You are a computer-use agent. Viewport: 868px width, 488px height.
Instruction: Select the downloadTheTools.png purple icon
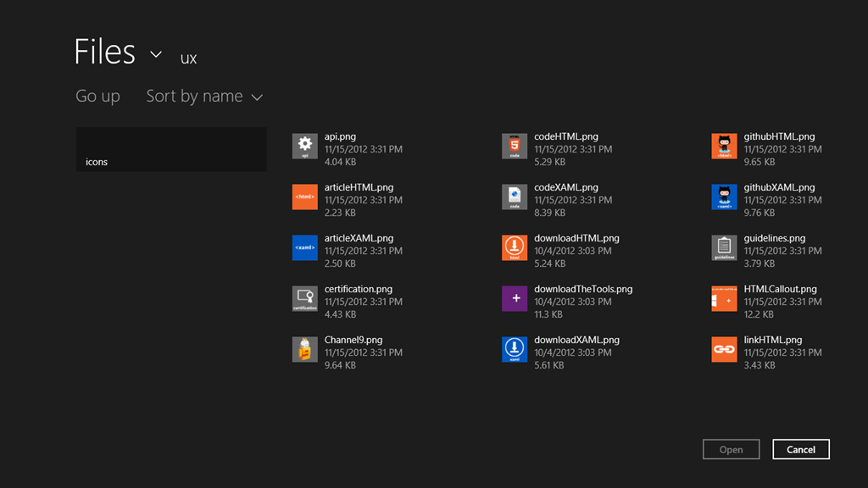point(515,299)
